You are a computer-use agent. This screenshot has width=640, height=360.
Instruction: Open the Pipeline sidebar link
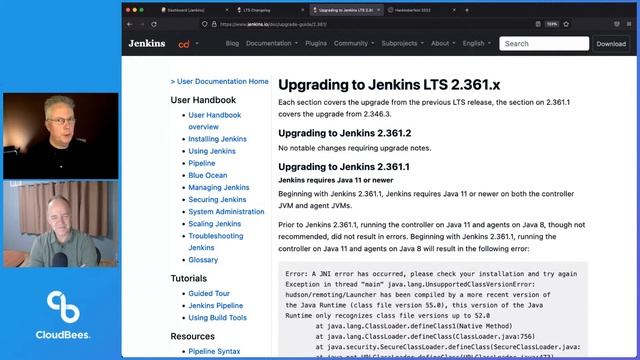(202, 163)
